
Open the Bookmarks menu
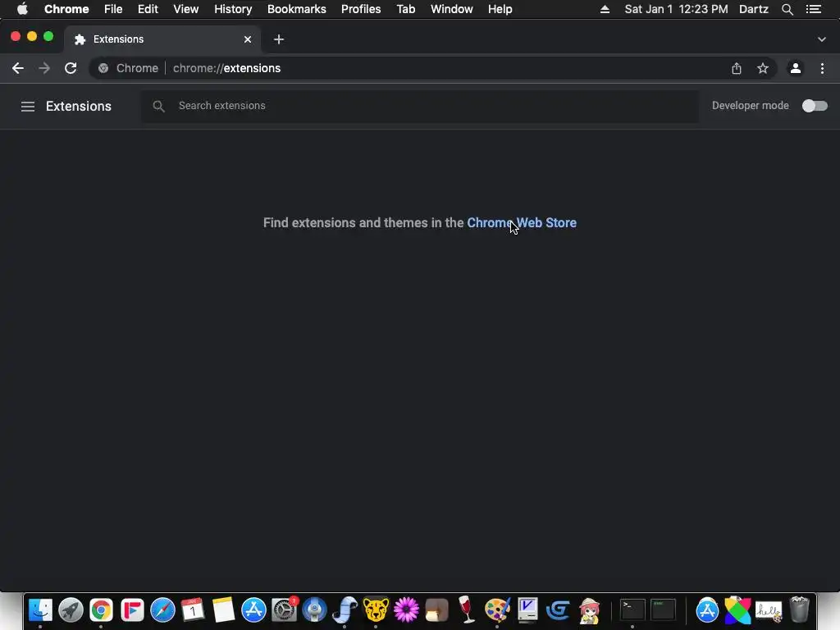(x=297, y=9)
